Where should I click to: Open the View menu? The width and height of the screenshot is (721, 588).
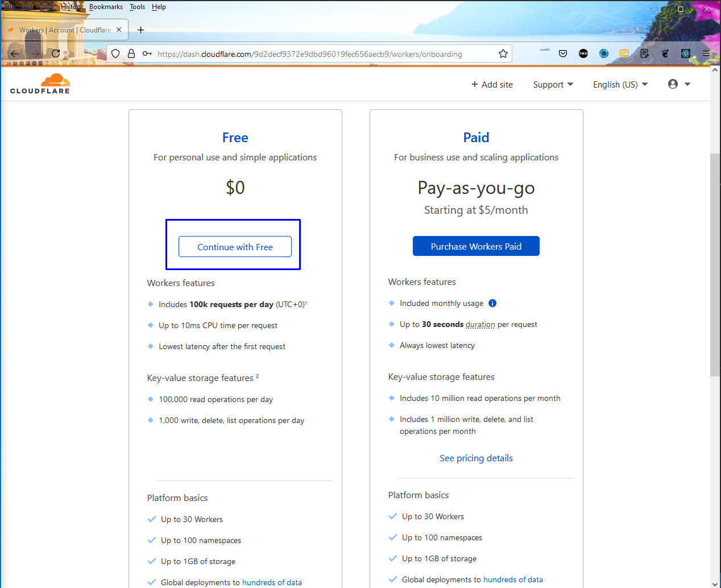click(x=47, y=7)
